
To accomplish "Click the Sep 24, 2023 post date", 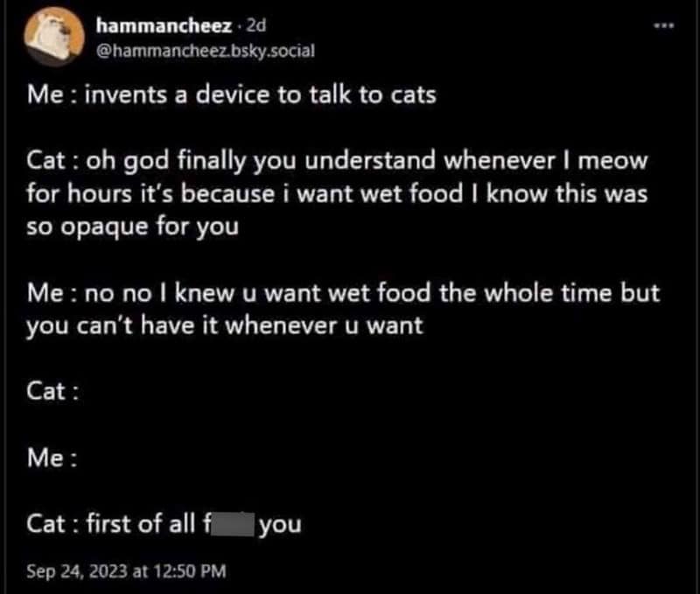I will [x=78, y=571].
